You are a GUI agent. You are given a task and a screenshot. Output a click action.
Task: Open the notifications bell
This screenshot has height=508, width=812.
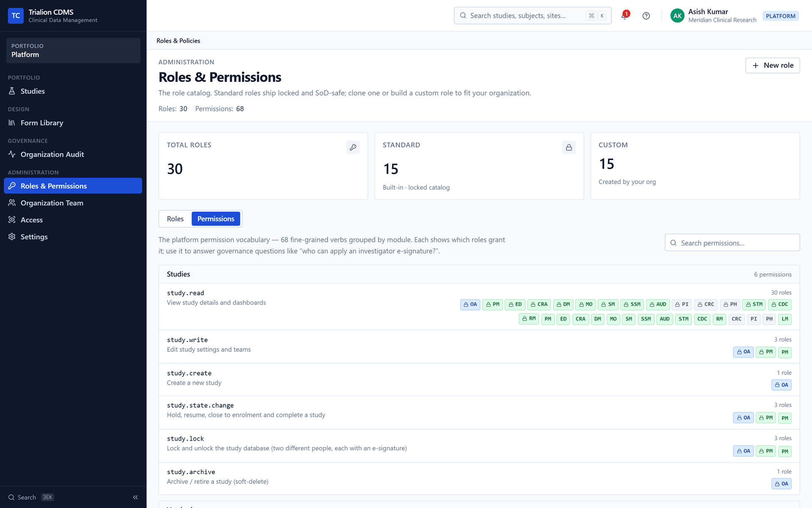pos(625,16)
